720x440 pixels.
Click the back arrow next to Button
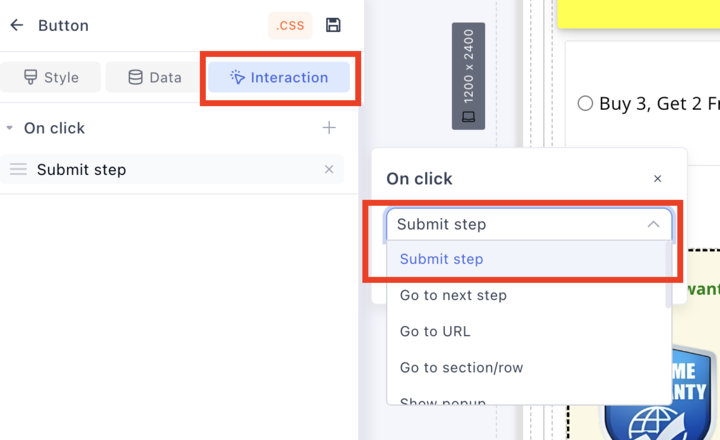tap(17, 26)
